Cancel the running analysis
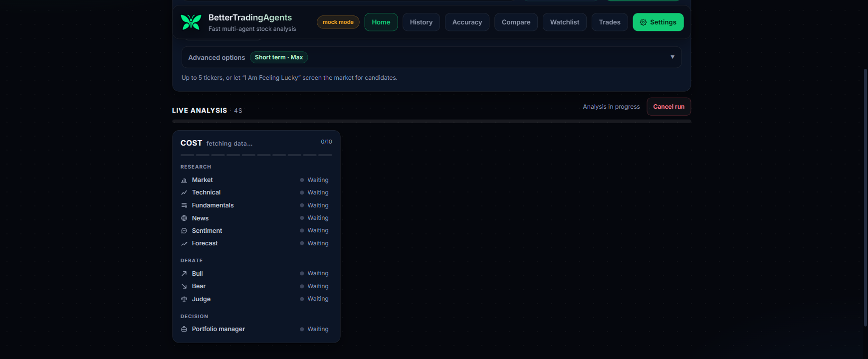The height and width of the screenshot is (359, 868). [669, 107]
